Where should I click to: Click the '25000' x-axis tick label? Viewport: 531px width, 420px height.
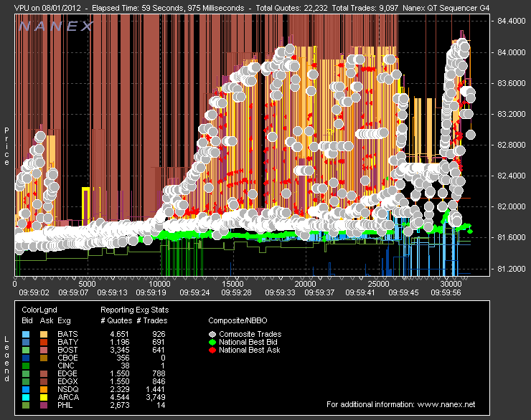coord(378,284)
